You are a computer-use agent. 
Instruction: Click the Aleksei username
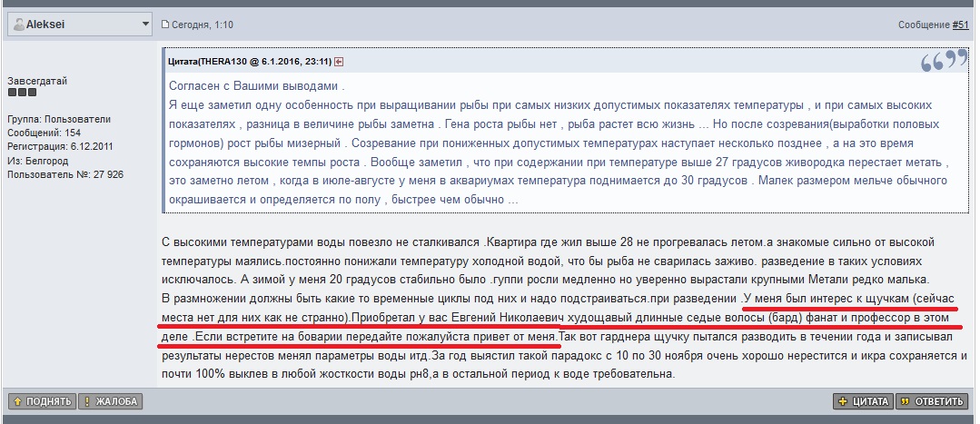45,25
